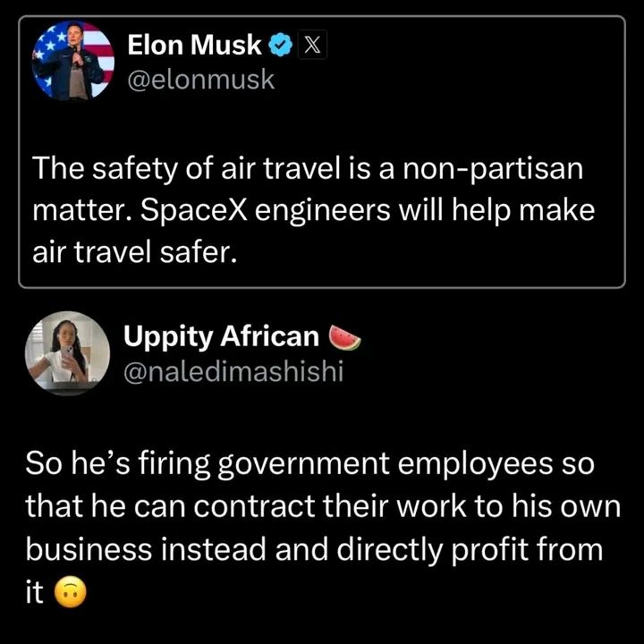Click the "Uppity African" display name
The width and height of the screenshot is (644, 644).
pos(221,336)
